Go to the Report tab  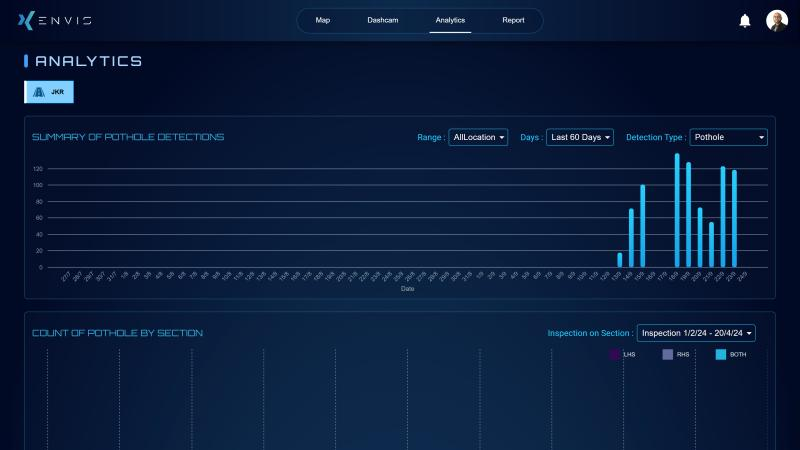513,20
